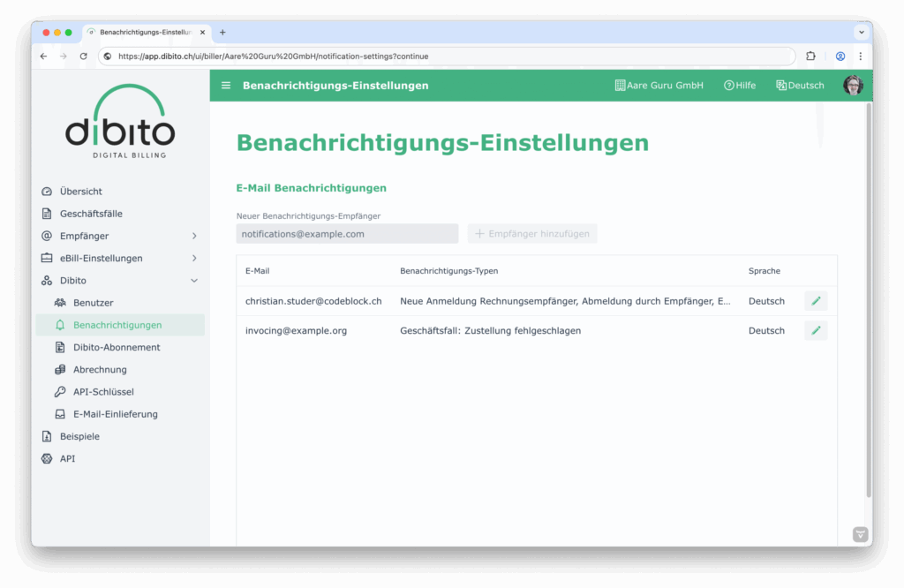The image size is (904, 588).
Task: Collapse the Dibito sidebar section
Action: 194,281
